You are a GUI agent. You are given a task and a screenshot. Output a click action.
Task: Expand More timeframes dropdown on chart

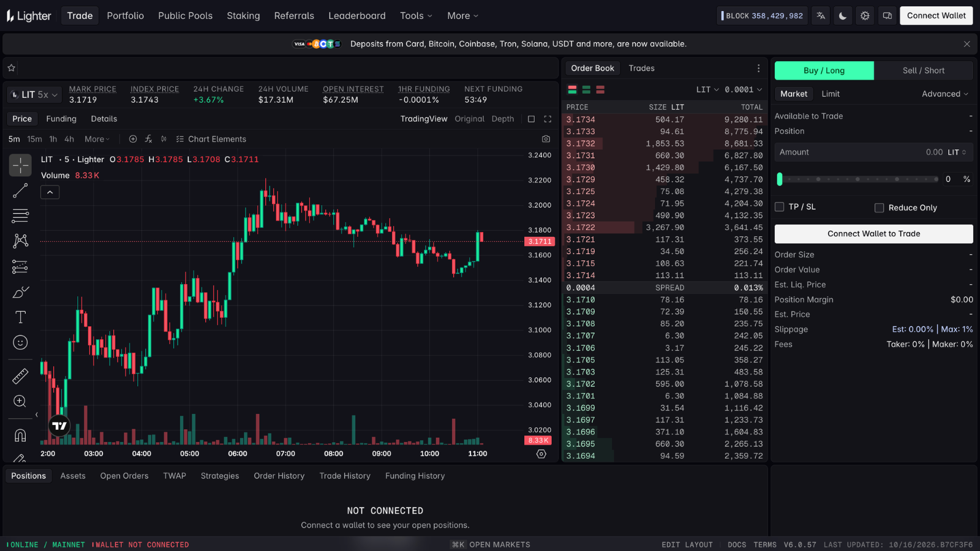[x=97, y=139]
